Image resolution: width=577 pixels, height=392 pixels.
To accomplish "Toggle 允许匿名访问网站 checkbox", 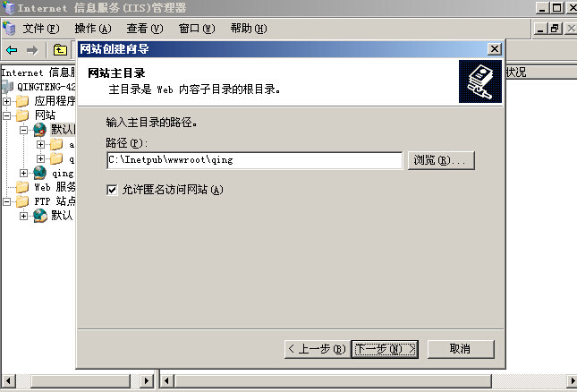I will [112, 190].
